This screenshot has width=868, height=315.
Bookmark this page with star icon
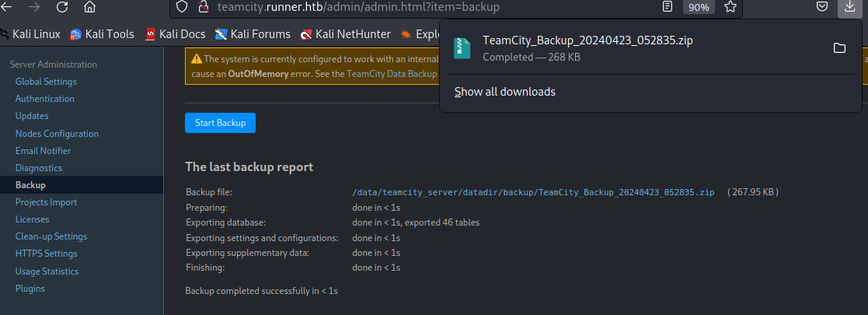(x=730, y=7)
